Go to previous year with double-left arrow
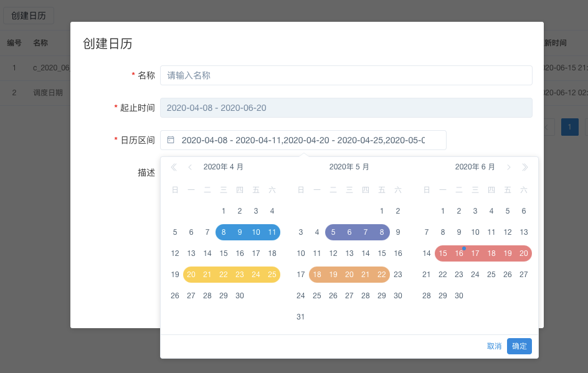Screen dimensions: 588x373 [174, 167]
